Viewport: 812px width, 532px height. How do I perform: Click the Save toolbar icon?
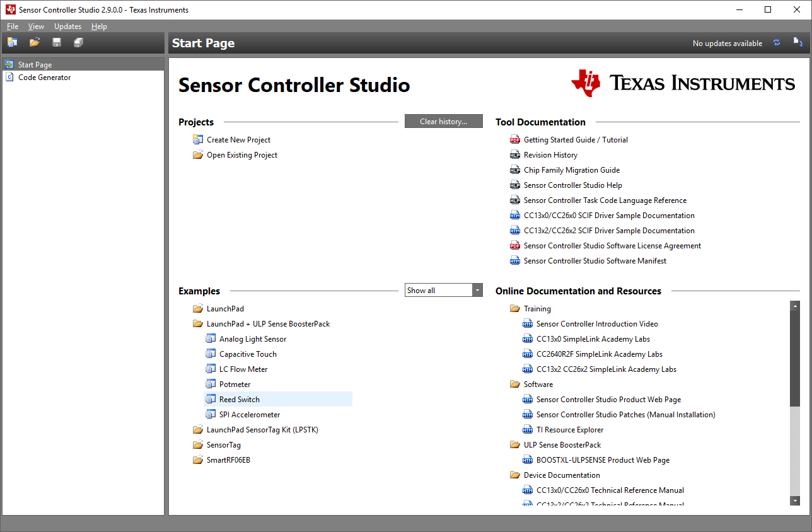(57, 42)
